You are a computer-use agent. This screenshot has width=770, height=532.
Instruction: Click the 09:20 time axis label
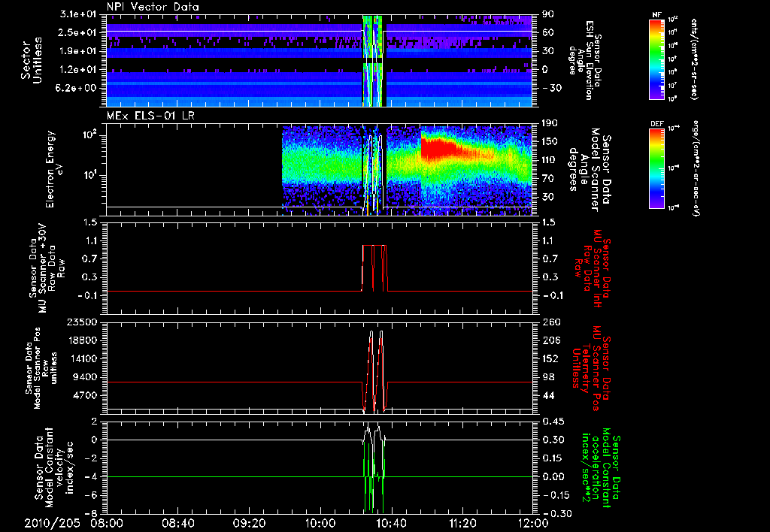(250, 524)
